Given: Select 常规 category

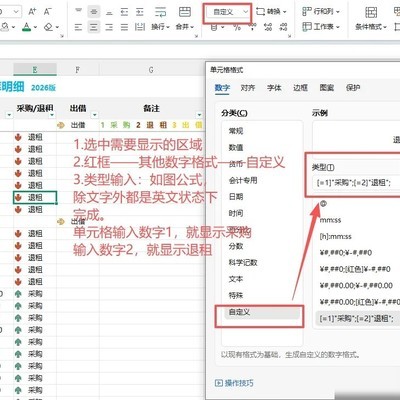Looking at the screenshot, I should (236, 131).
